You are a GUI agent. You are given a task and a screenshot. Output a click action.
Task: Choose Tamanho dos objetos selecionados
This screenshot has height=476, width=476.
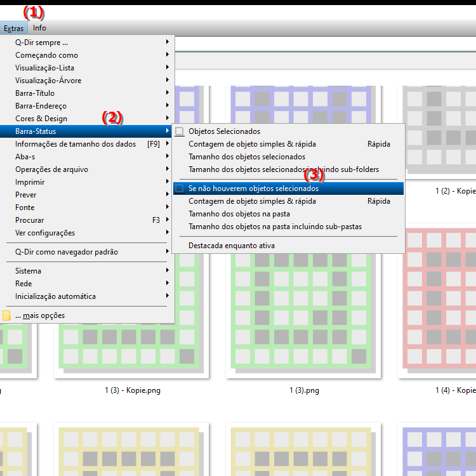[288, 157]
